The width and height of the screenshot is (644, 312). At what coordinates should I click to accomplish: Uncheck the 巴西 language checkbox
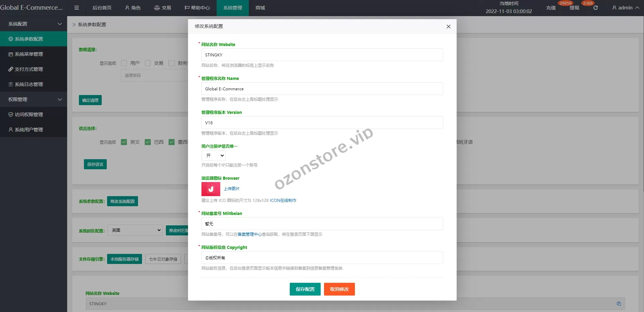(148, 142)
